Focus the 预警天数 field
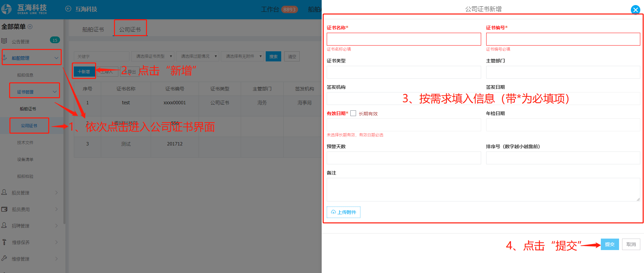Viewport: 644px width, 273px height. (404, 158)
